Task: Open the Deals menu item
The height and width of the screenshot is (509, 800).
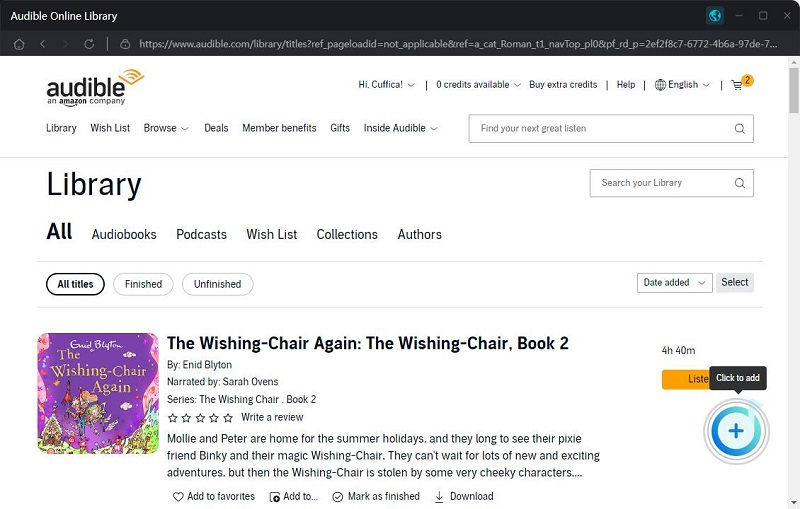Action: point(216,128)
